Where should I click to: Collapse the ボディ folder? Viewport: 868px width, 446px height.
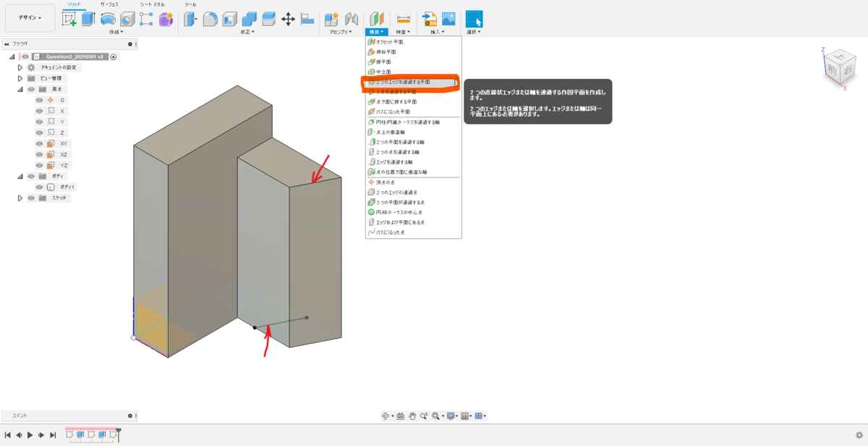click(x=20, y=176)
